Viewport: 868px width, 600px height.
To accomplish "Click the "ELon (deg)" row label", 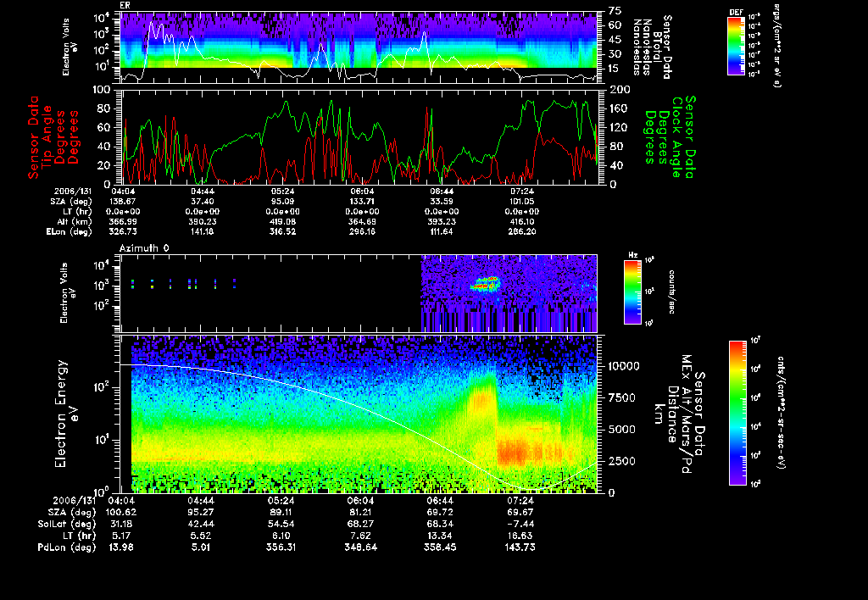I will click(x=70, y=232).
